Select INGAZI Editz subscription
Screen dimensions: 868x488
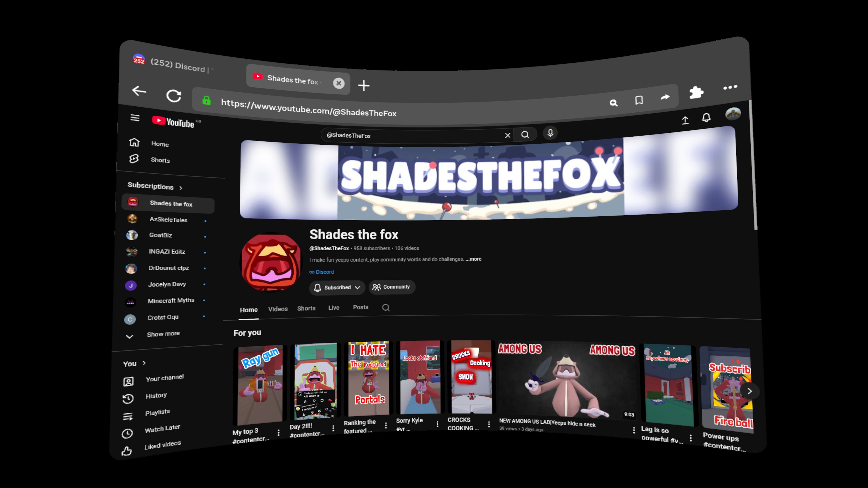(167, 252)
